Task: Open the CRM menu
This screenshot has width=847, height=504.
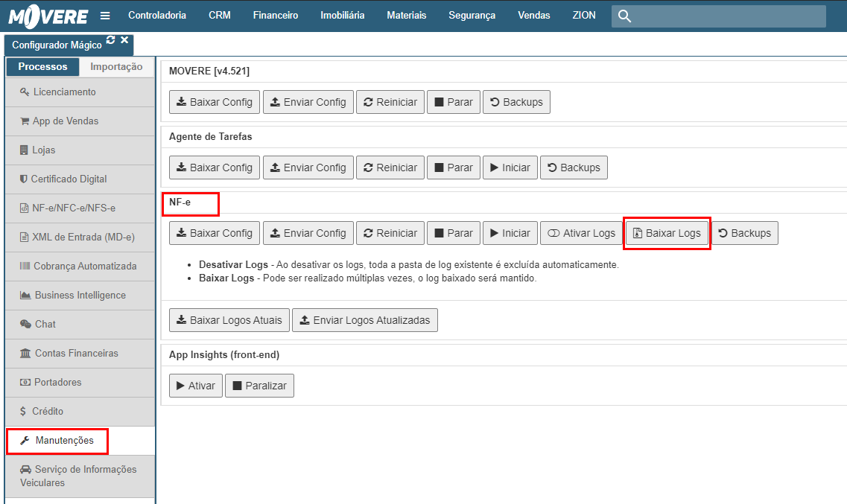Action: (220, 15)
